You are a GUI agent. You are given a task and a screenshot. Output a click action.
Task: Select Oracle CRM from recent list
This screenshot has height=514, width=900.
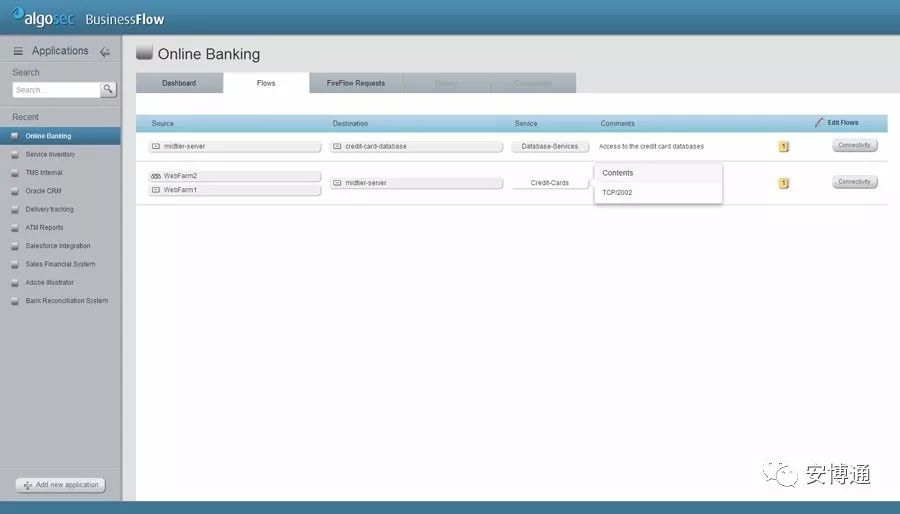43,191
